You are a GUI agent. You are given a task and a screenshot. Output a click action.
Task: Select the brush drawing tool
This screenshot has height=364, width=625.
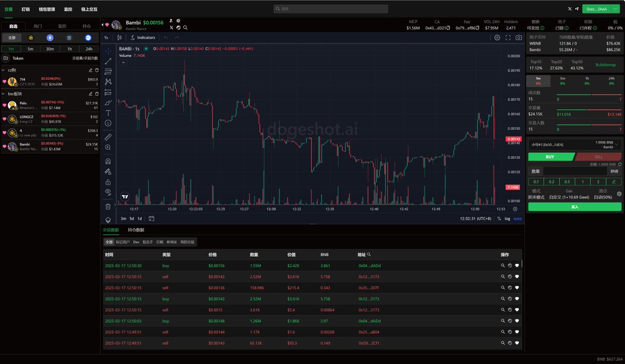click(108, 102)
